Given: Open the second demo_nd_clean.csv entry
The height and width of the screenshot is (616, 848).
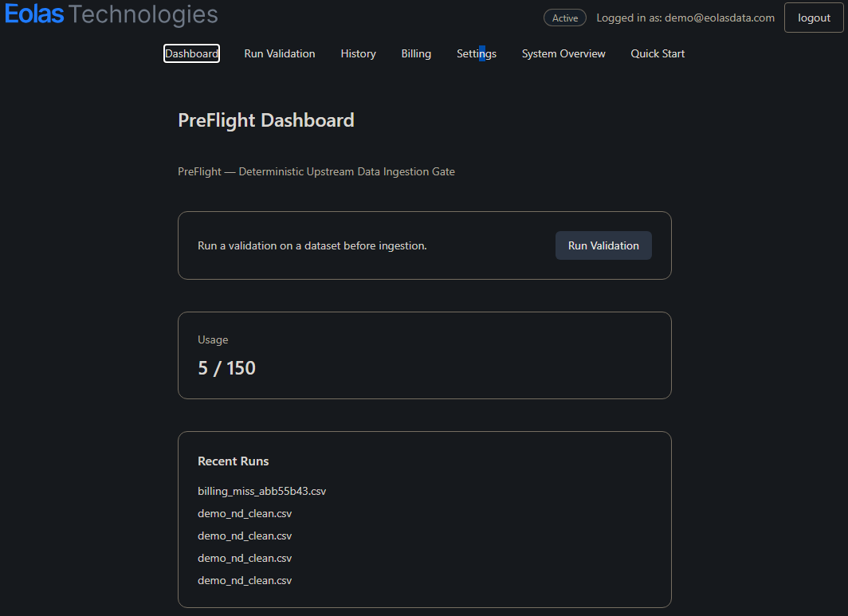Looking at the screenshot, I should coord(245,536).
